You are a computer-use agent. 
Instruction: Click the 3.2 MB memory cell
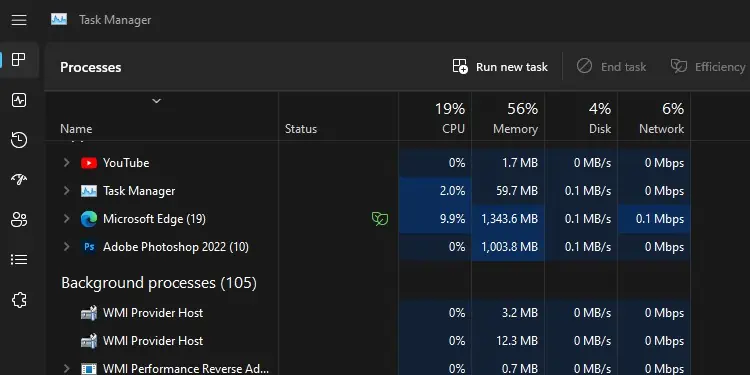point(508,313)
